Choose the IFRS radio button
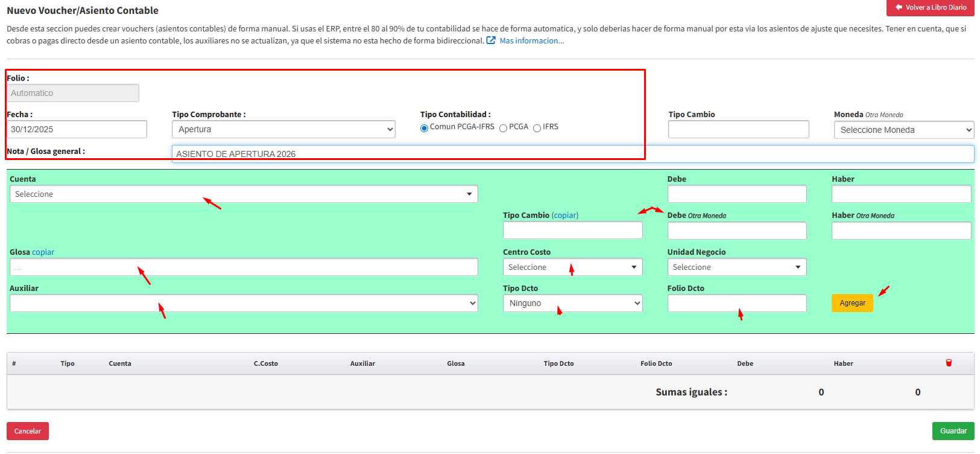 tap(537, 128)
